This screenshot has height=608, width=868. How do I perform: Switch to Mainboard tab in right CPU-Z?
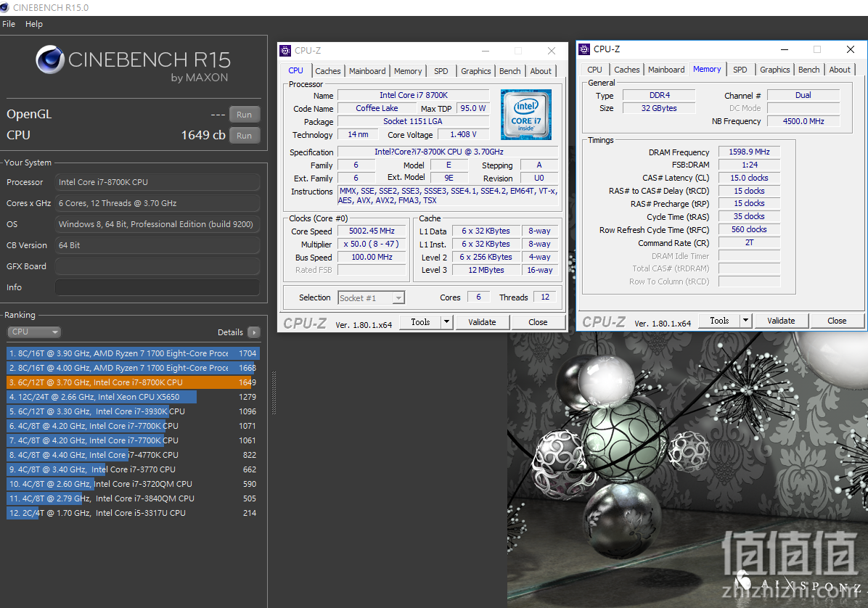[666, 69]
